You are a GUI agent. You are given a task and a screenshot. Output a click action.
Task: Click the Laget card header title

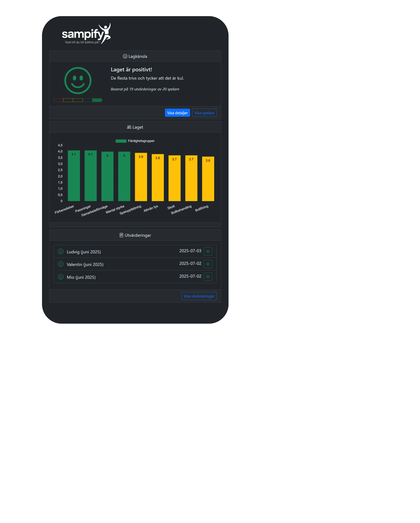(x=138, y=127)
